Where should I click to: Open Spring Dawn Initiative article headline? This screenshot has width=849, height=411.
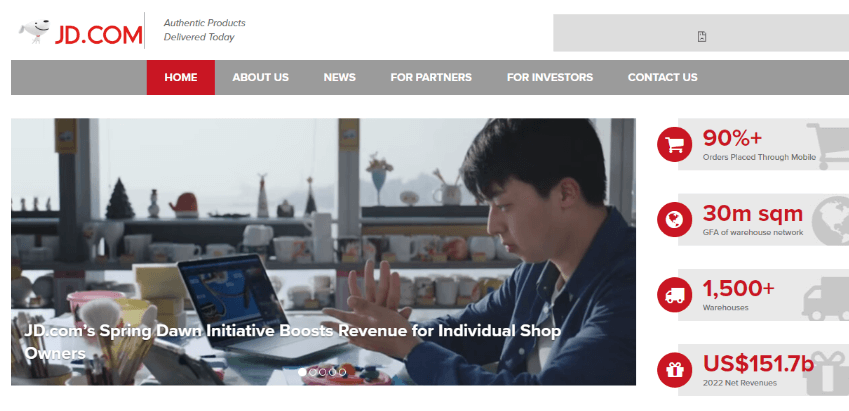point(292,342)
